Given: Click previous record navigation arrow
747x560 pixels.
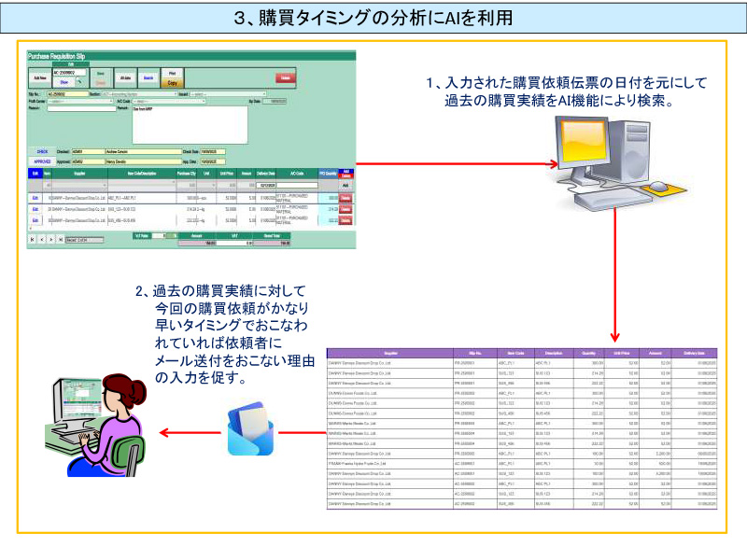Looking at the screenshot, I should click(x=43, y=239).
